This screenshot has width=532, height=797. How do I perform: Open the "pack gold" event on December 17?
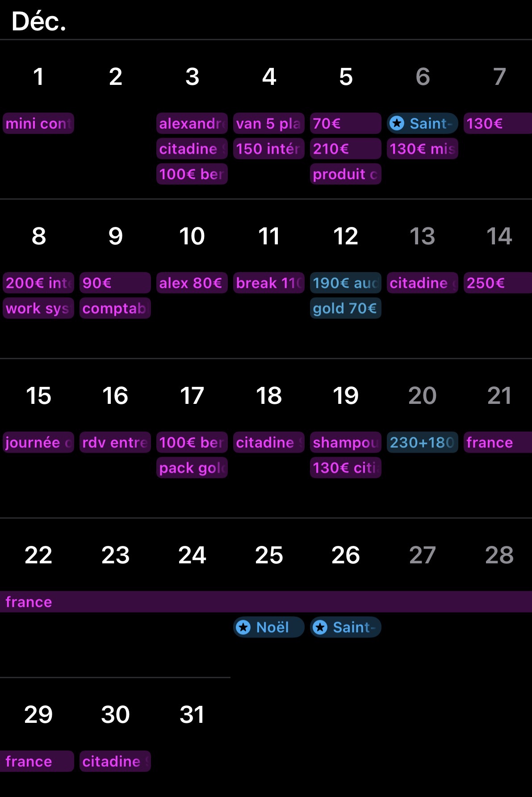tap(192, 468)
